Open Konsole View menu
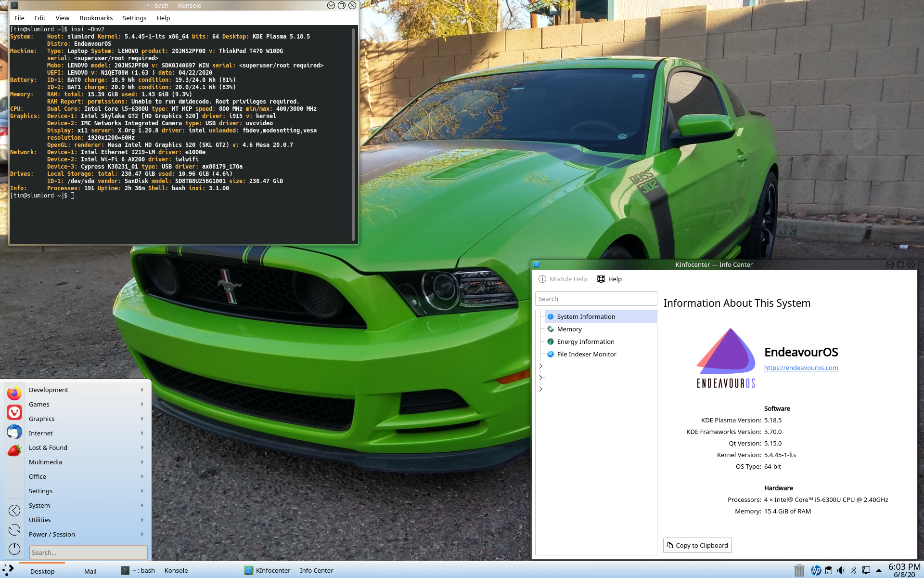Screen dimensions: 924x578 click(x=63, y=18)
